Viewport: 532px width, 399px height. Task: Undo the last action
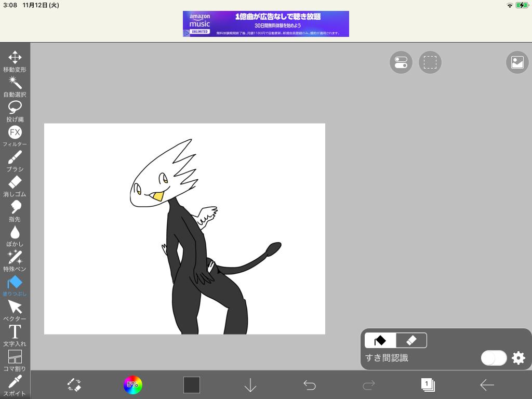[310, 385]
